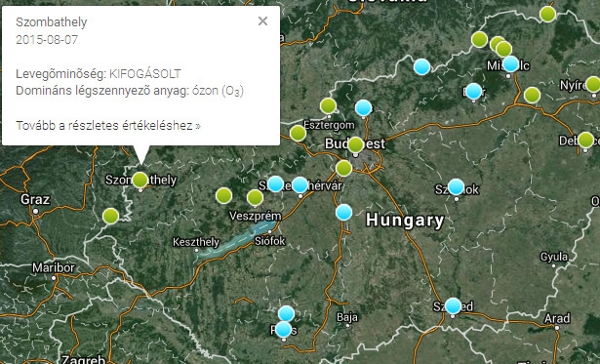Click the green marker between Miskolc and Nyíregyháza
This screenshot has height=364, width=600.
[x=533, y=95]
